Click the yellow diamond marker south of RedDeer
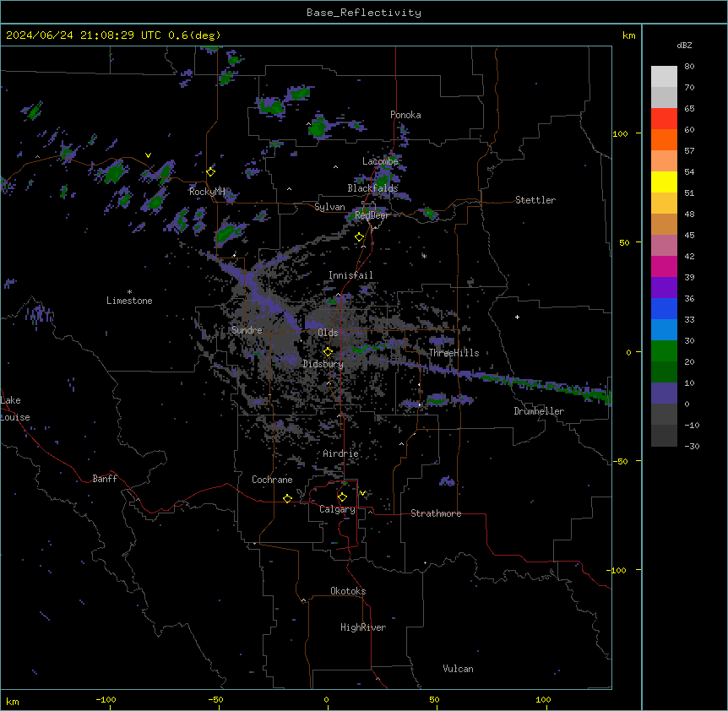The height and width of the screenshot is (711, 728). click(360, 237)
